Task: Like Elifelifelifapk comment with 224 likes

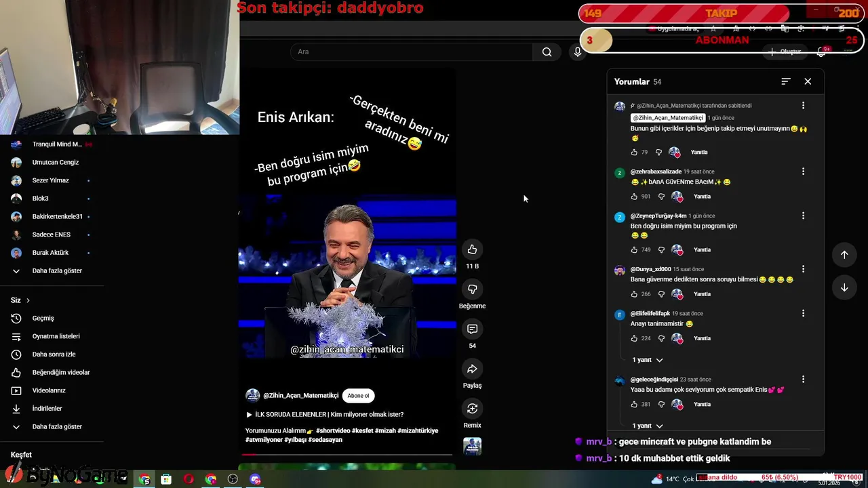Action: 634,338
